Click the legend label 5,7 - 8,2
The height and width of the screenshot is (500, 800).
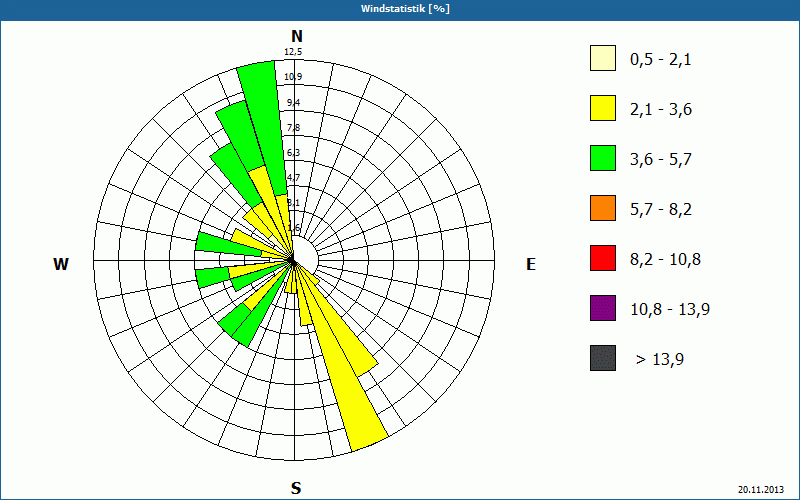pyautogui.click(x=661, y=210)
